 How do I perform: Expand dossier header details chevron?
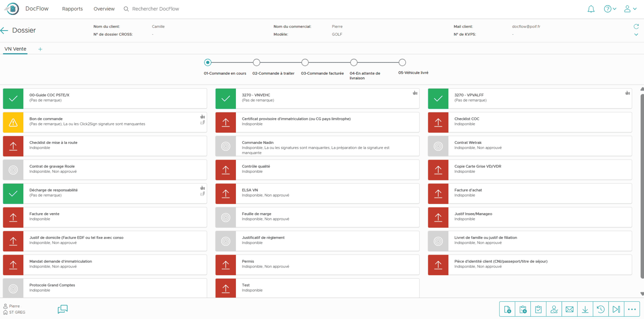(636, 35)
